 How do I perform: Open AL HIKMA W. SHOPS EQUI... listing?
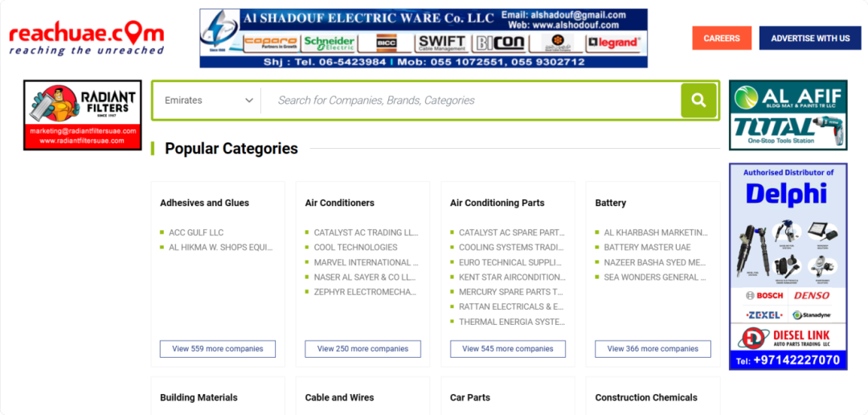coord(221,248)
